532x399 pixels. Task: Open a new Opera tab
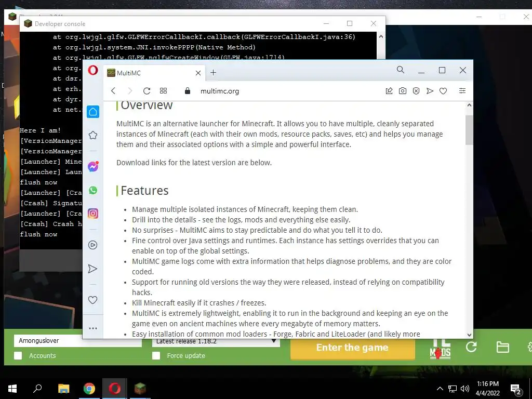[x=213, y=73]
